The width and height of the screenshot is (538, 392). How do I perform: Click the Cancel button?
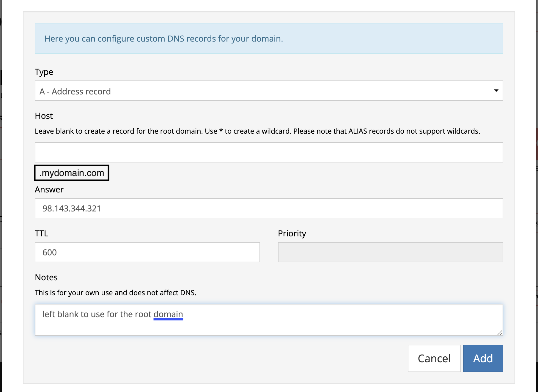pos(434,358)
